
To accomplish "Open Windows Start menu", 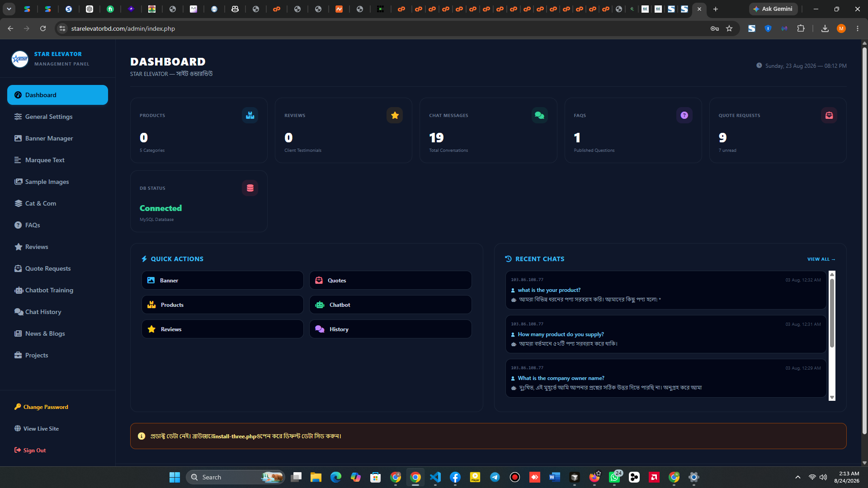I will pyautogui.click(x=175, y=477).
